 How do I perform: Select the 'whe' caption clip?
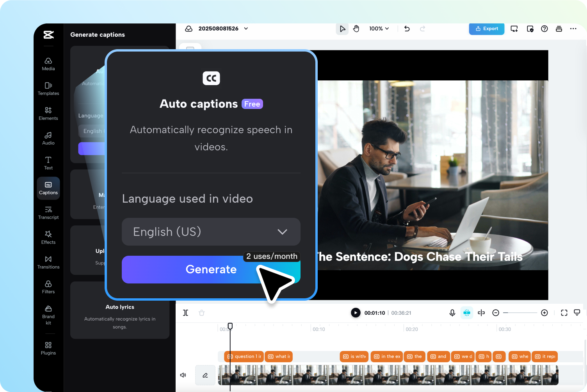(520, 356)
